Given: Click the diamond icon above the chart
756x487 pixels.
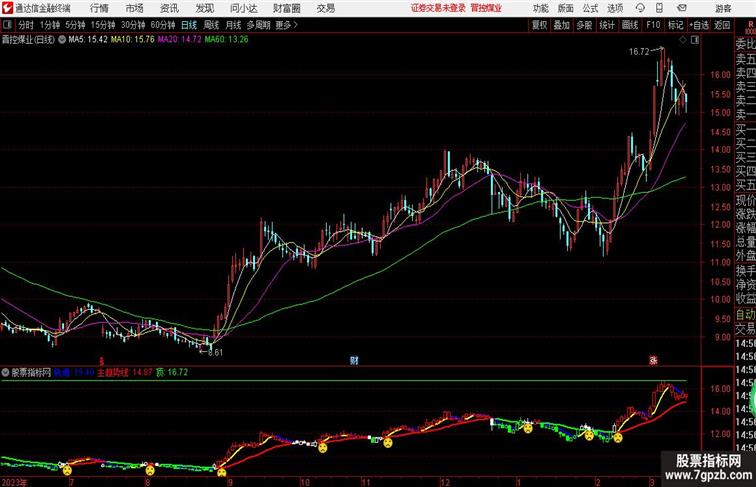Looking at the screenshot, I should (x=683, y=40).
